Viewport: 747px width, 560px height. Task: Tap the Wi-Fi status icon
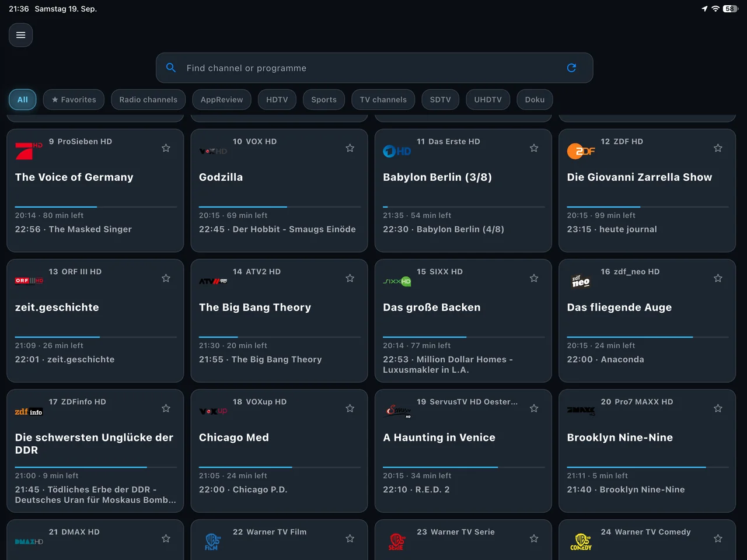tap(715, 9)
